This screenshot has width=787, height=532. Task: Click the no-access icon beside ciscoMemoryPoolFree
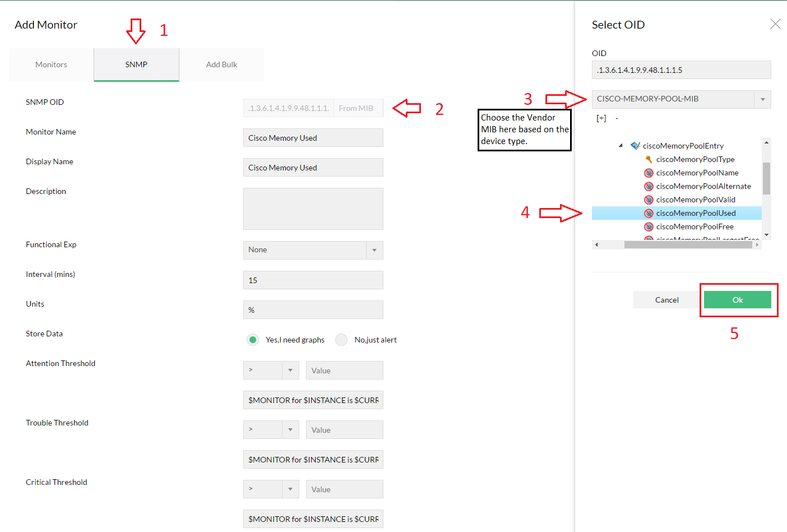tap(649, 226)
